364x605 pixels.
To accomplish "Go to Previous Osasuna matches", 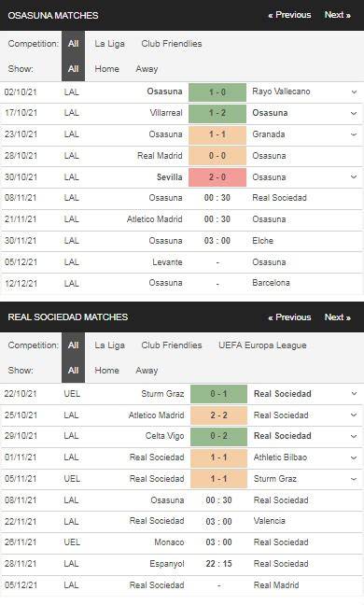I will 289,15.
